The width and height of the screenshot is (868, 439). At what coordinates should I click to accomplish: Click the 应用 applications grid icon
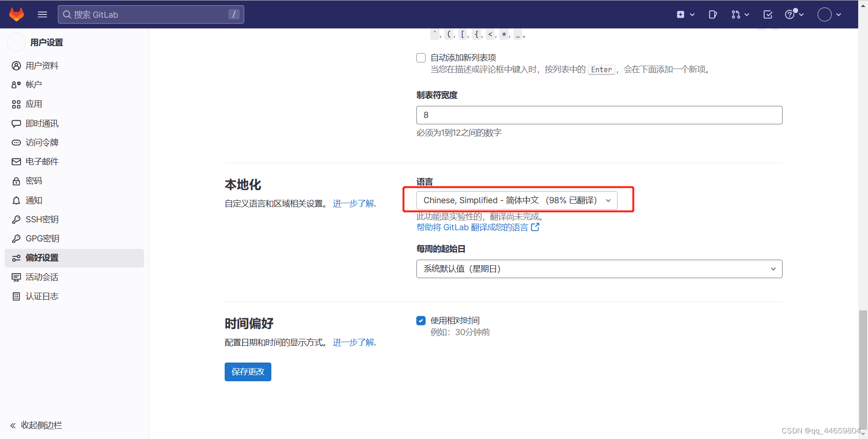tap(16, 104)
